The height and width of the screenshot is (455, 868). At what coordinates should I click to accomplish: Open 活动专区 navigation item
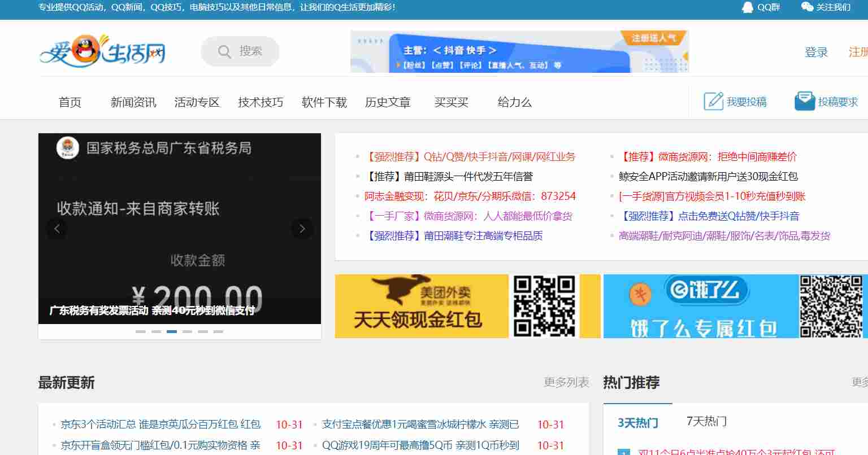point(197,102)
